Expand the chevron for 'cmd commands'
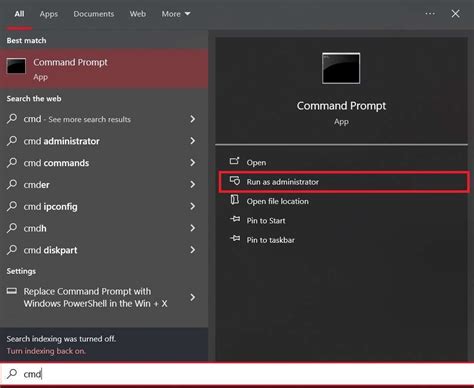The width and height of the screenshot is (474, 388). point(193,163)
